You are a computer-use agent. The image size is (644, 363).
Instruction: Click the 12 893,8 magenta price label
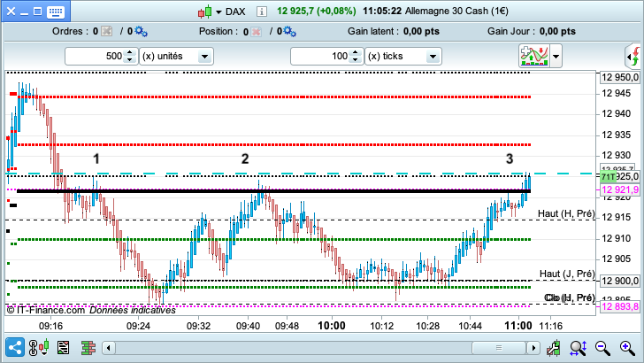coord(620,306)
